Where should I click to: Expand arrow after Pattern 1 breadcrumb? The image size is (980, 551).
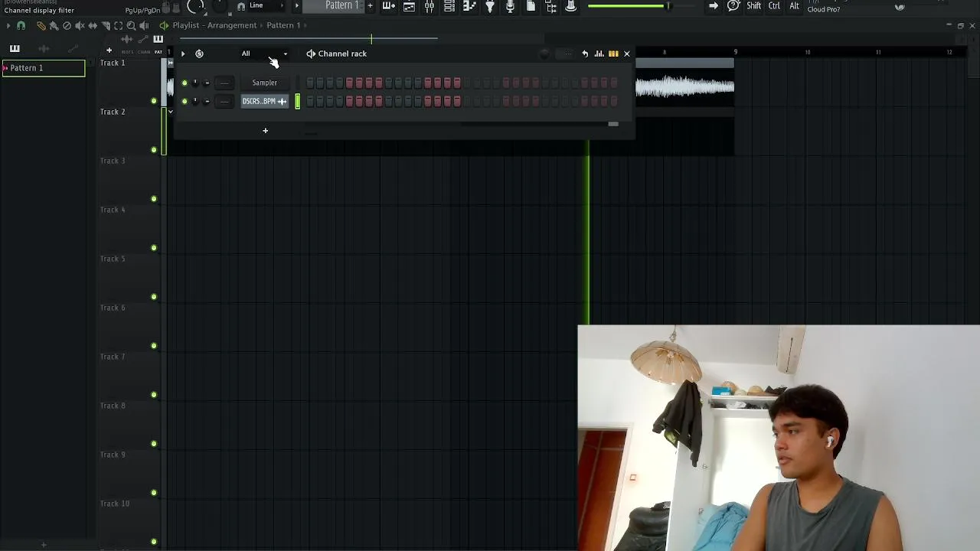pyautogui.click(x=305, y=25)
